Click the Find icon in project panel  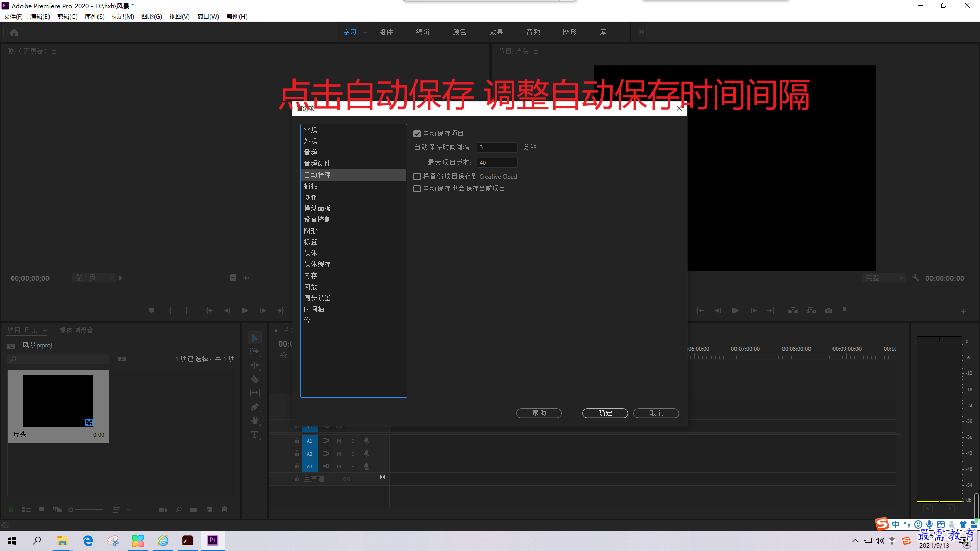point(178,510)
